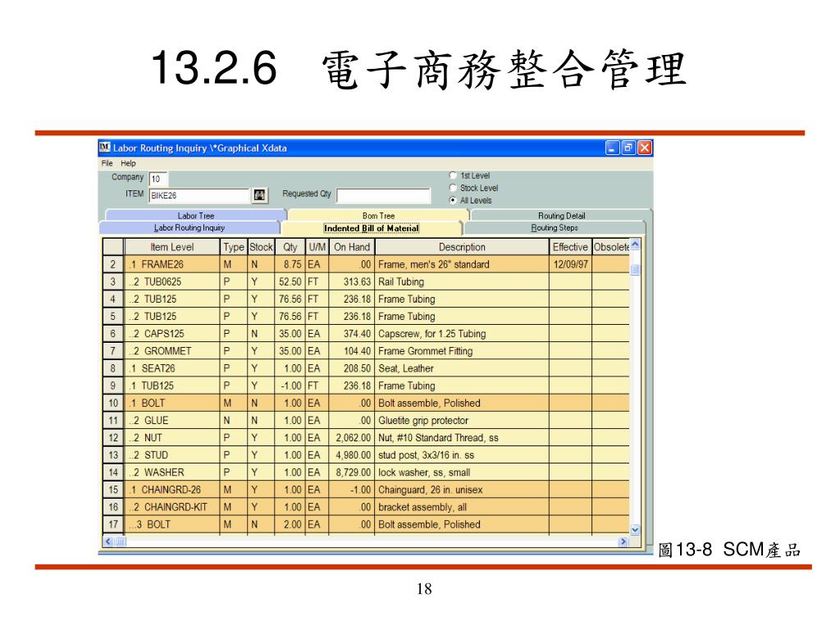Select the All Levels radio button
Viewport: 840px width, 630px height.
(453, 200)
